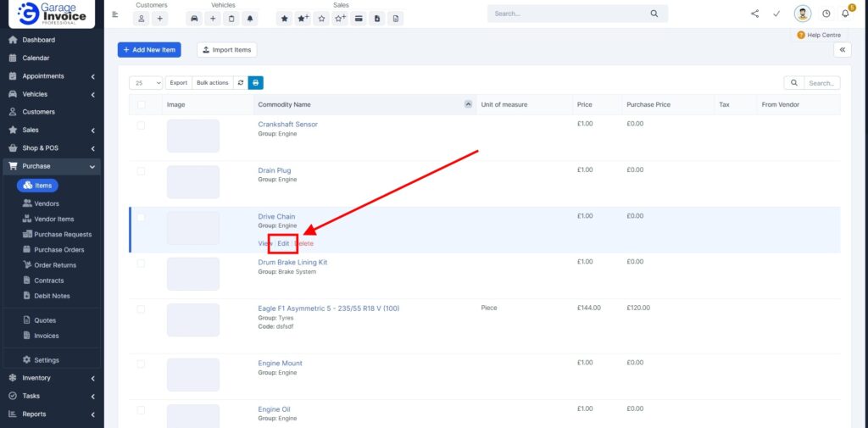Click the notifications bell in the header
868x428 pixels.
[x=845, y=14]
